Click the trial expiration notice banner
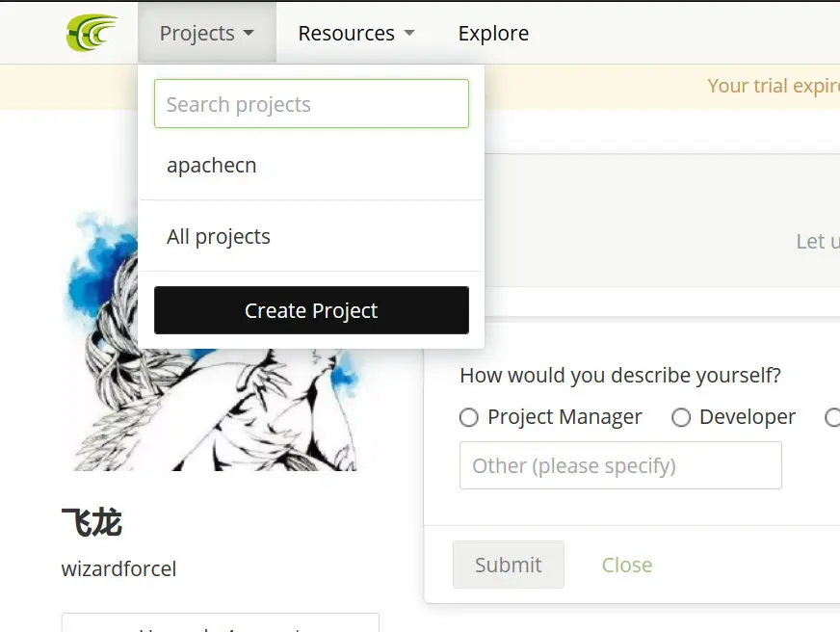Screen dimensions: 840x632 tap(773, 86)
